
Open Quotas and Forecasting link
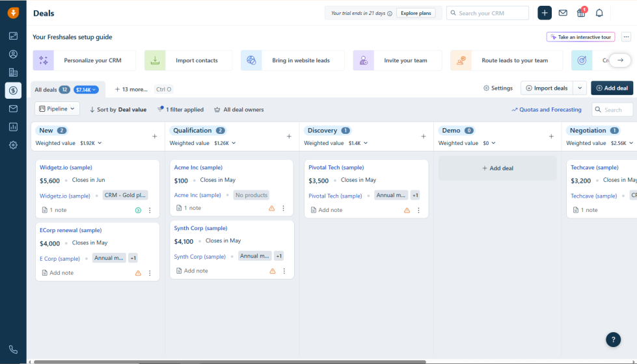click(x=547, y=110)
